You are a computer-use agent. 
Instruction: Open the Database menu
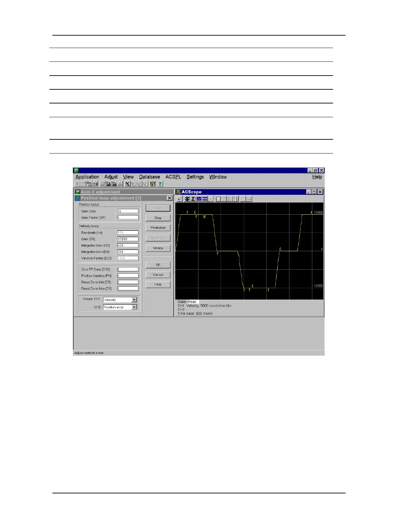click(149, 177)
